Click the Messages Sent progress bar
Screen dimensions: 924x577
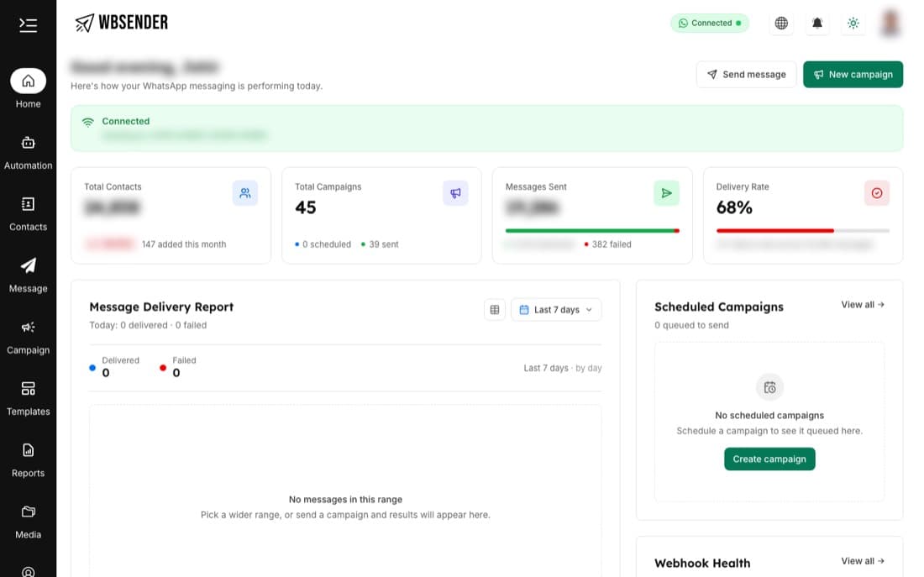point(592,231)
